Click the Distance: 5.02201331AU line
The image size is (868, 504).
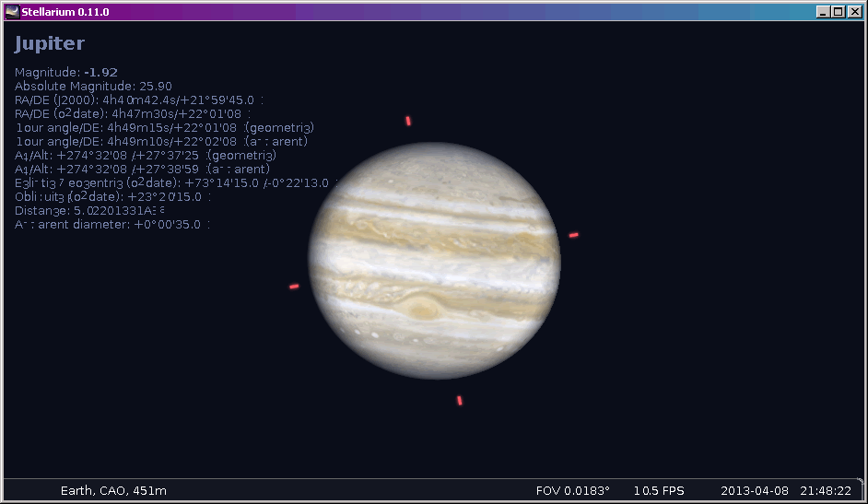89,211
